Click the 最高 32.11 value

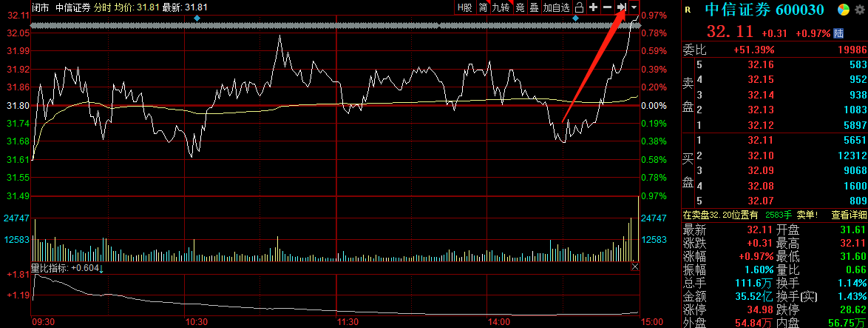(x=853, y=243)
